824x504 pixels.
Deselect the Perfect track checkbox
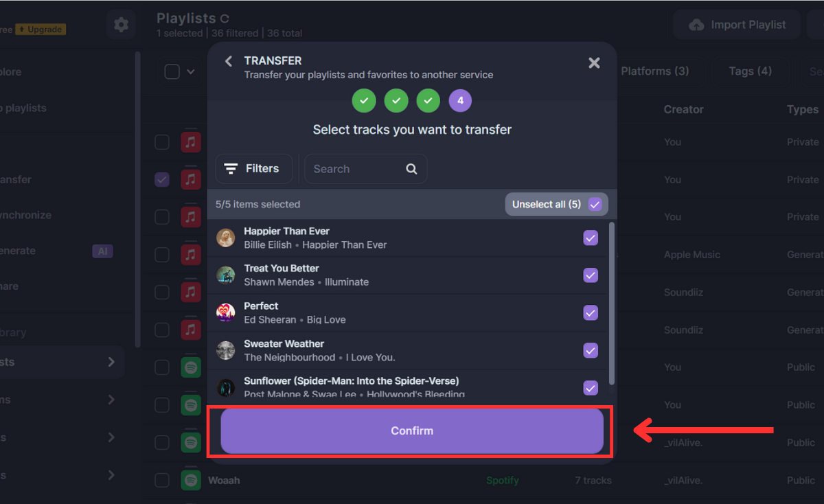tap(591, 312)
